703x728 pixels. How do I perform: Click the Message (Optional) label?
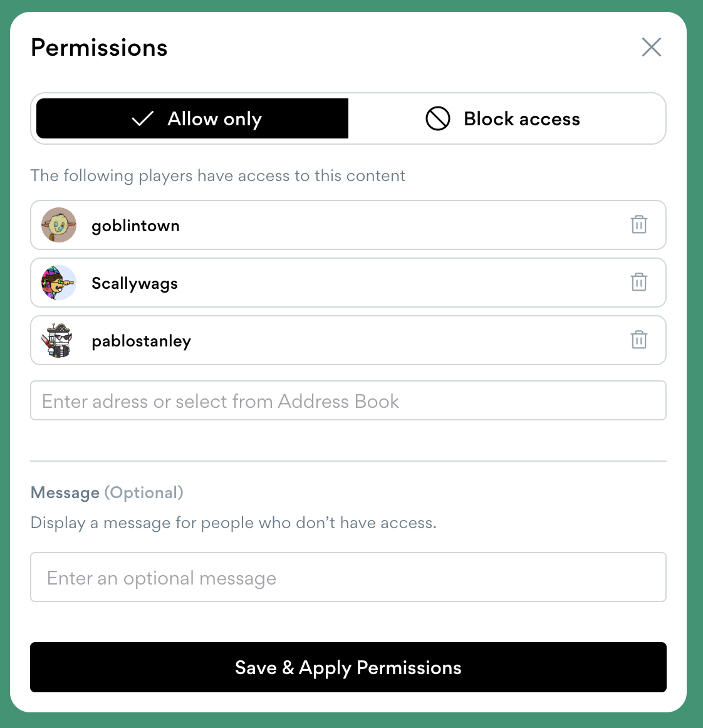coord(107,492)
